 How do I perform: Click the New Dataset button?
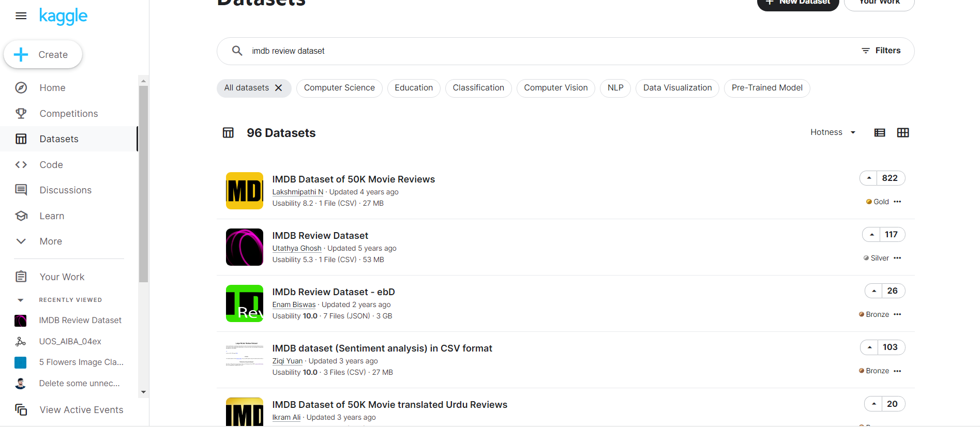(798, 3)
